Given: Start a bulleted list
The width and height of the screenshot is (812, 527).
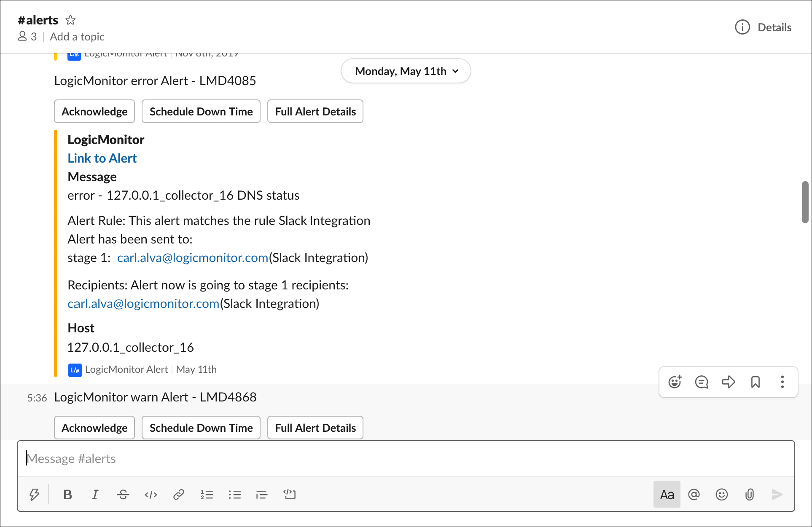Looking at the screenshot, I should 234,494.
